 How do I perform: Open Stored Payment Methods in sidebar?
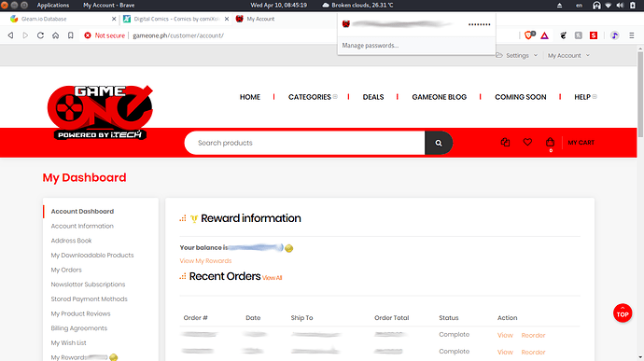[x=89, y=299]
